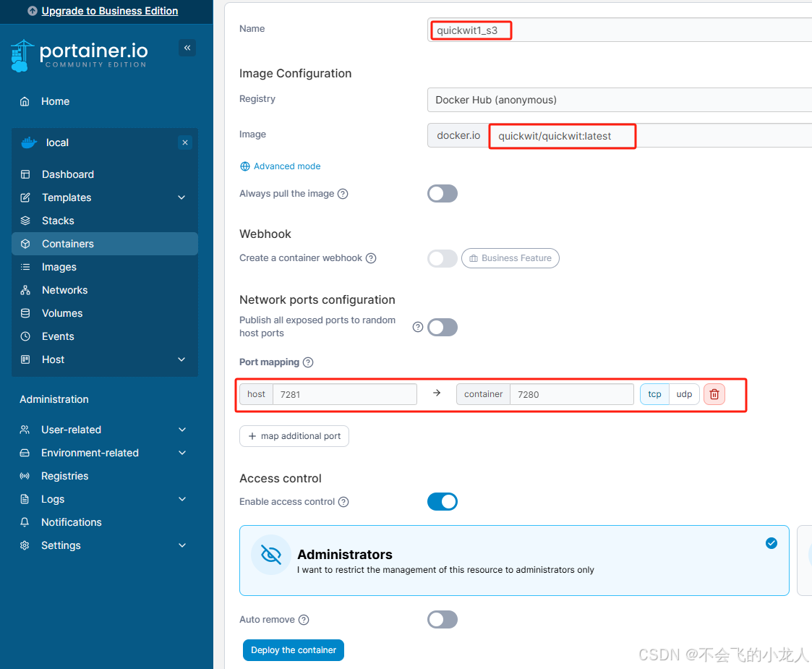Toggle Create a container webhook switch
The width and height of the screenshot is (812, 669).
pyautogui.click(x=443, y=258)
